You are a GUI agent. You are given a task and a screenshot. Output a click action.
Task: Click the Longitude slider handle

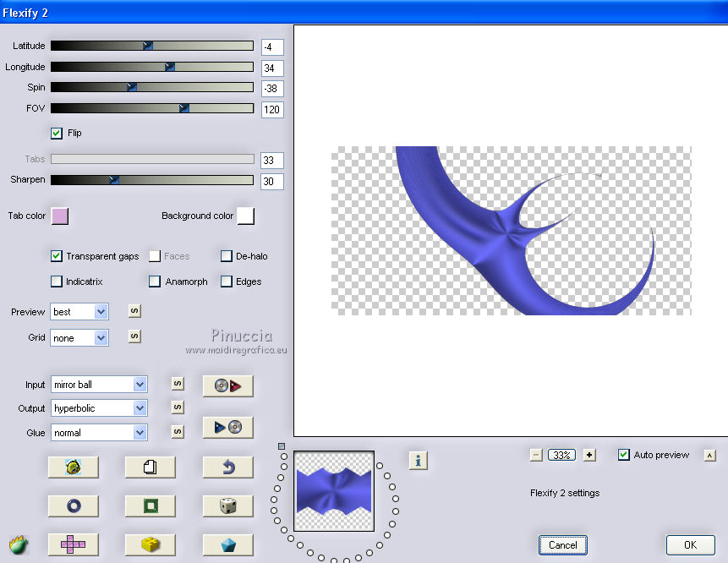click(170, 67)
